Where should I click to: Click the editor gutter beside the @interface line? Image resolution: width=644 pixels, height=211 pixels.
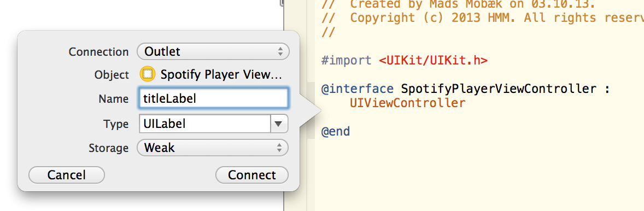click(x=311, y=89)
